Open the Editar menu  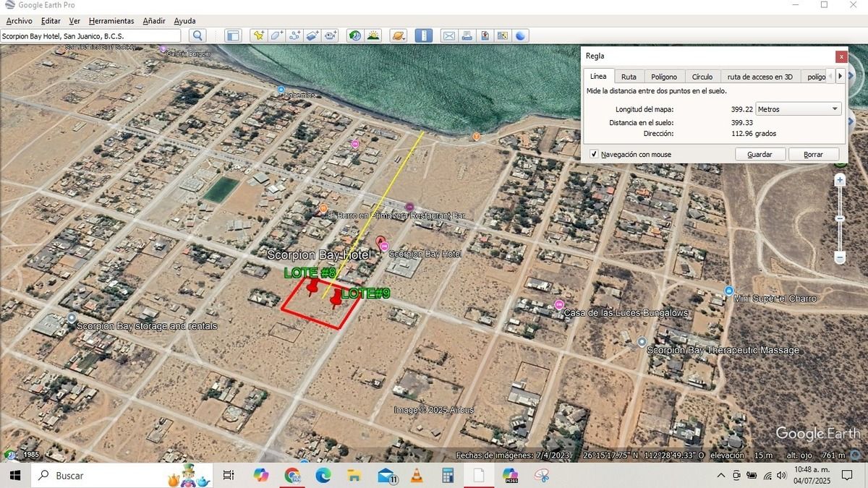click(51, 21)
